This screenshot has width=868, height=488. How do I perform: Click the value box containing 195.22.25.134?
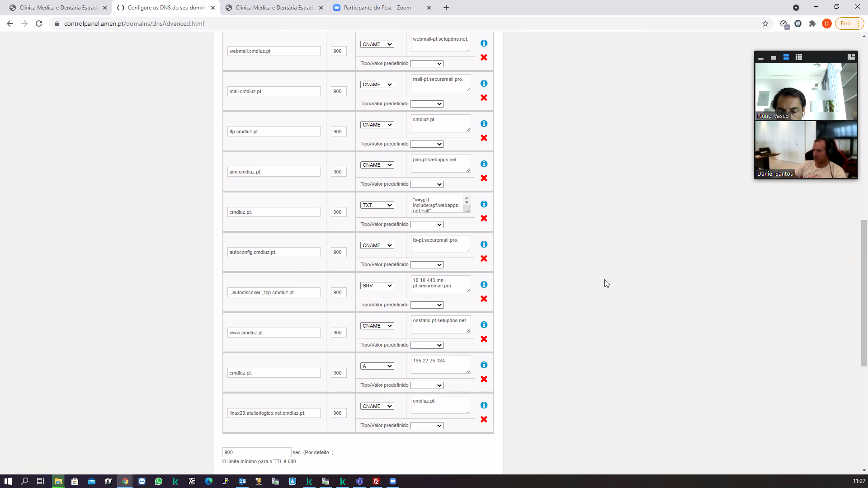pos(441,365)
